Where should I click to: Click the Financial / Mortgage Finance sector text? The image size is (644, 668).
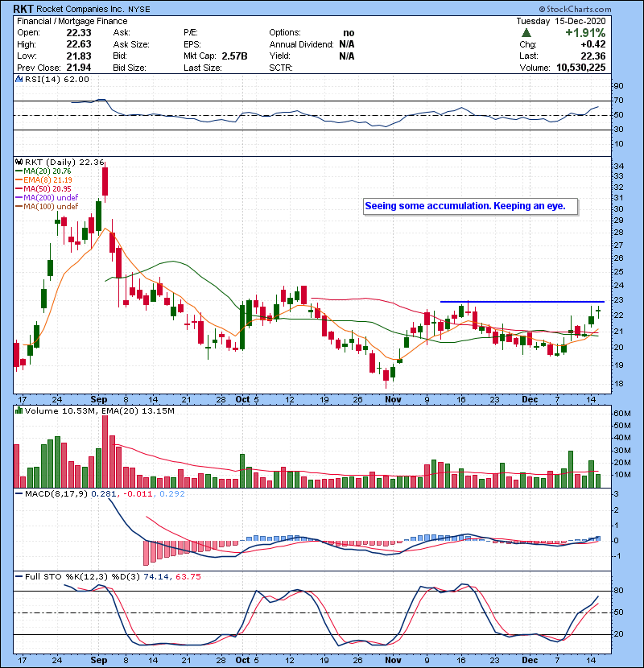(72, 21)
